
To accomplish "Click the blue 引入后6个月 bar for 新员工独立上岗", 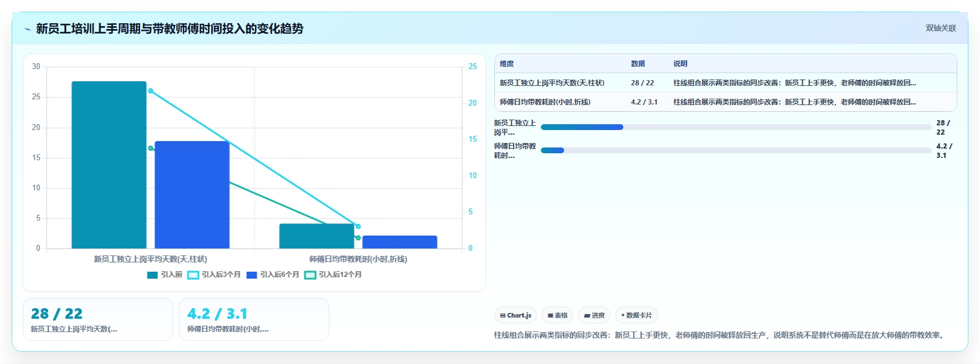I will [x=192, y=195].
